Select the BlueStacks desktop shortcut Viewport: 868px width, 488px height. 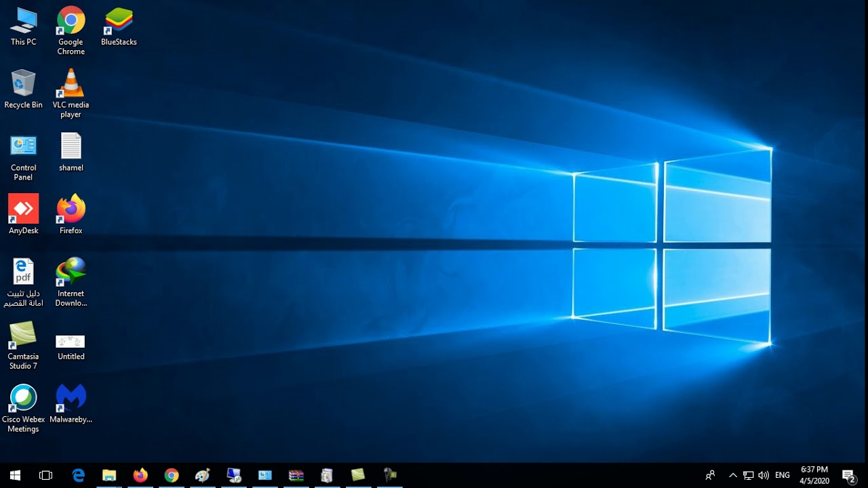coord(119,27)
